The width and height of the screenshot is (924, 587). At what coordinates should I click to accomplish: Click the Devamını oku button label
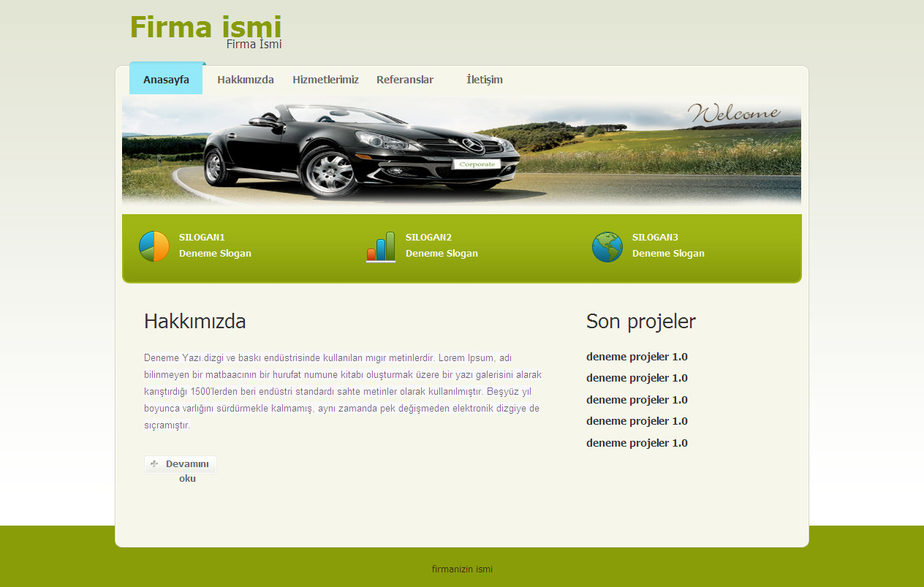187,471
